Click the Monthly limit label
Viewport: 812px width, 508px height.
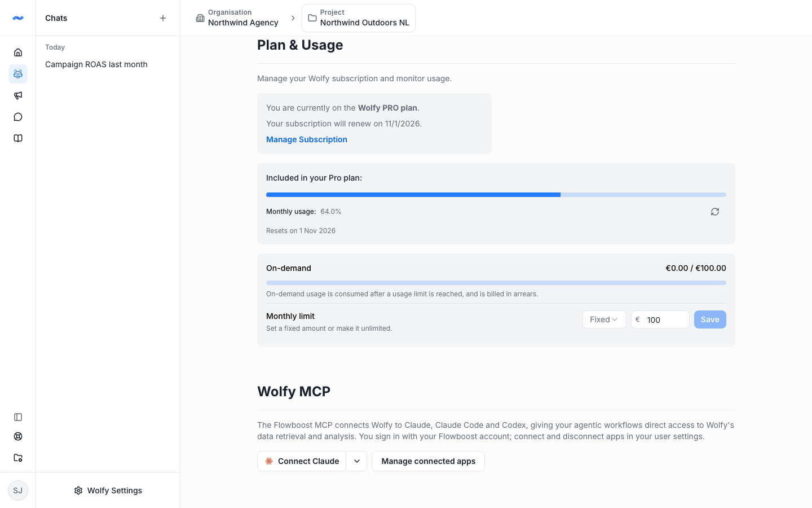point(290,316)
